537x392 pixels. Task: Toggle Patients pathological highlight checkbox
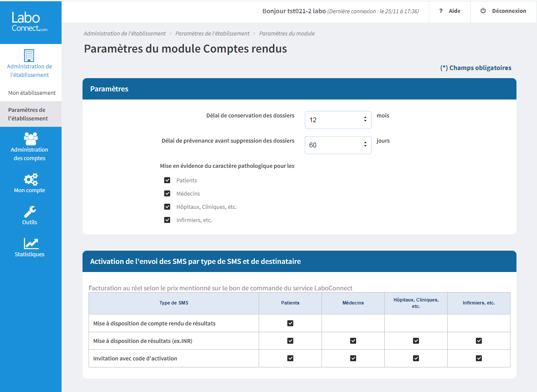(x=167, y=180)
